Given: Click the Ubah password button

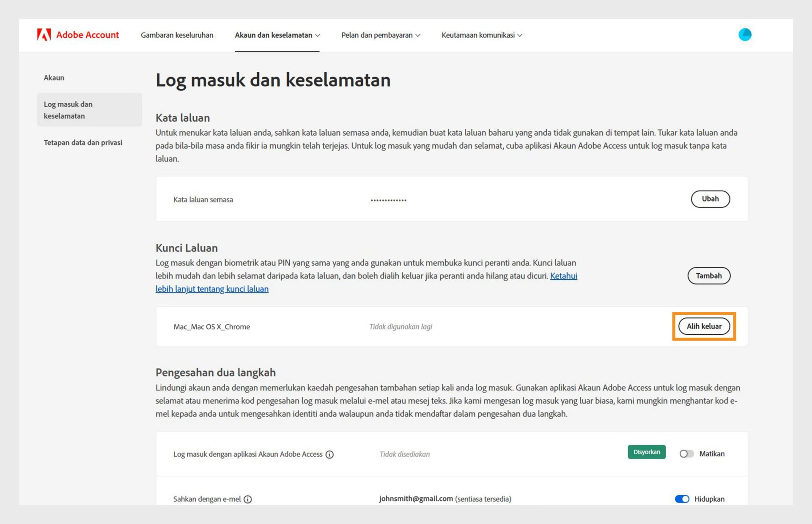Looking at the screenshot, I should point(710,199).
